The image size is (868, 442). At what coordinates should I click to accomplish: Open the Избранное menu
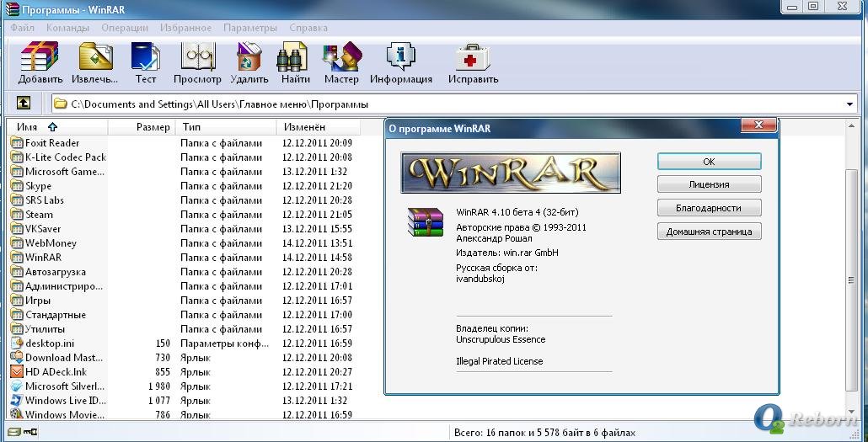[186, 28]
